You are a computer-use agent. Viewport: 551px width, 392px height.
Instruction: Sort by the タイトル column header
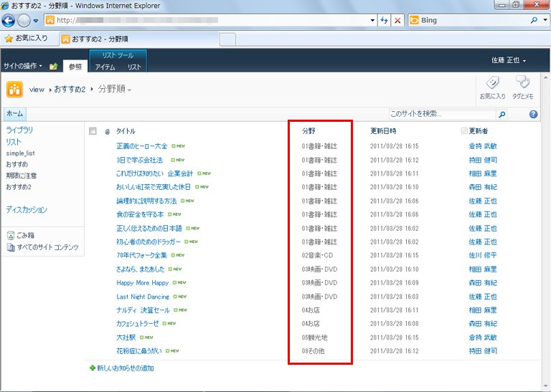(x=126, y=131)
